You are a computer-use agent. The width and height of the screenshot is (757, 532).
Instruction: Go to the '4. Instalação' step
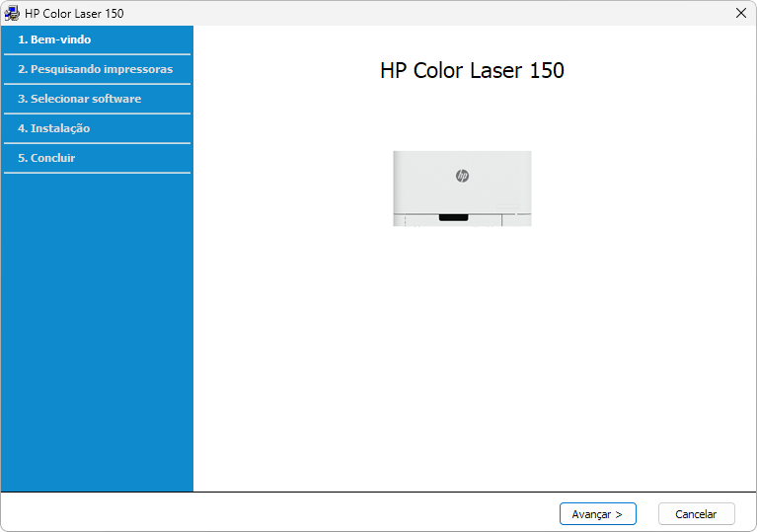click(x=54, y=128)
